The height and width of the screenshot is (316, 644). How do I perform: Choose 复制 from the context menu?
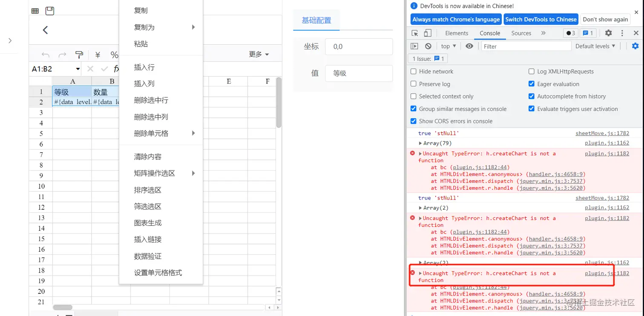click(161, 11)
